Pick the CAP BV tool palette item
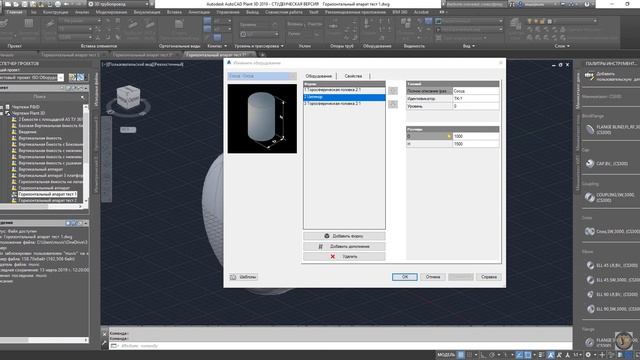This screenshot has width=640, height=360. pyautogui.click(x=608, y=164)
